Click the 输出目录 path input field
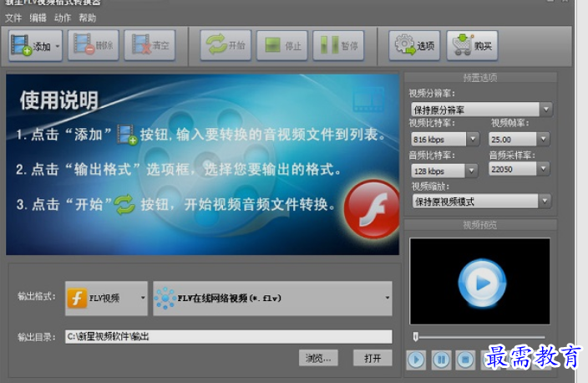This screenshot has height=383, width=588. click(x=229, y=336)
